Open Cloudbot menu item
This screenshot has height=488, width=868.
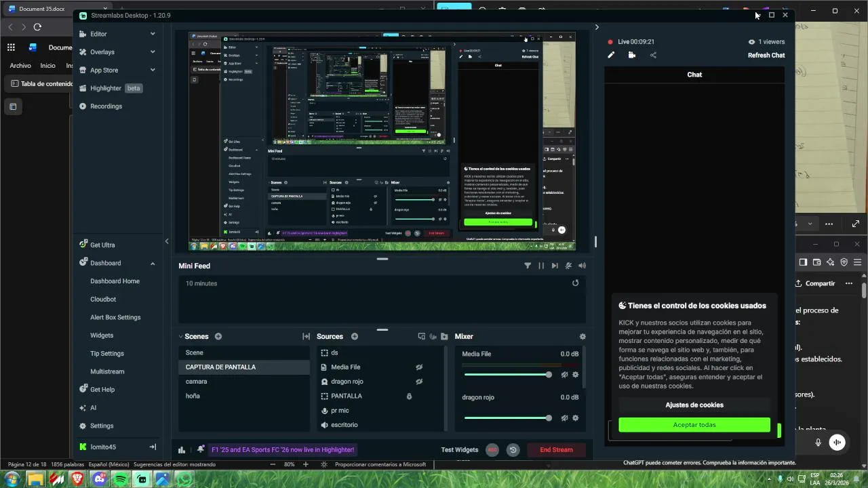pyautogui.click(x=103, y=299)
